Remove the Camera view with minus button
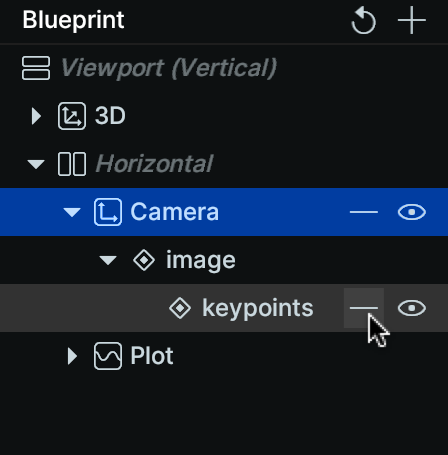Screen dimensions: 448x455 tap(364, 212)
